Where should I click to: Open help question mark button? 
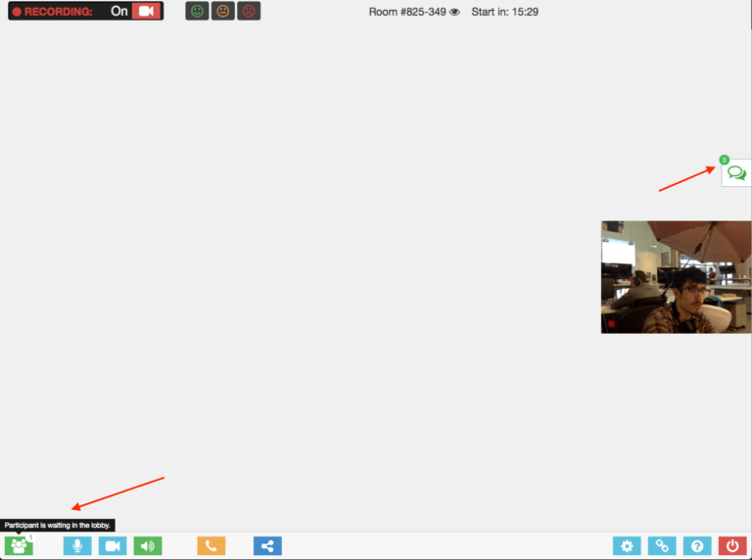point(697,545)
